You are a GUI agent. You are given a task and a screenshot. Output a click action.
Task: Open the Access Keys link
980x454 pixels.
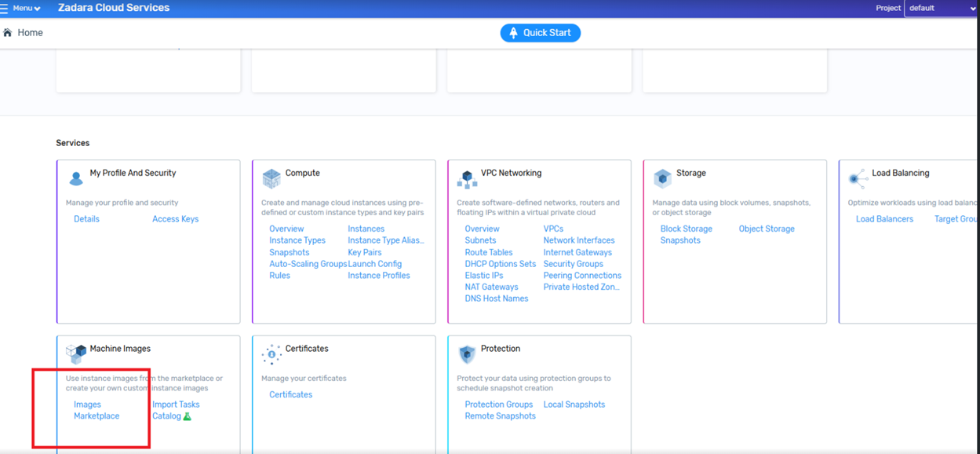(176, 219)
